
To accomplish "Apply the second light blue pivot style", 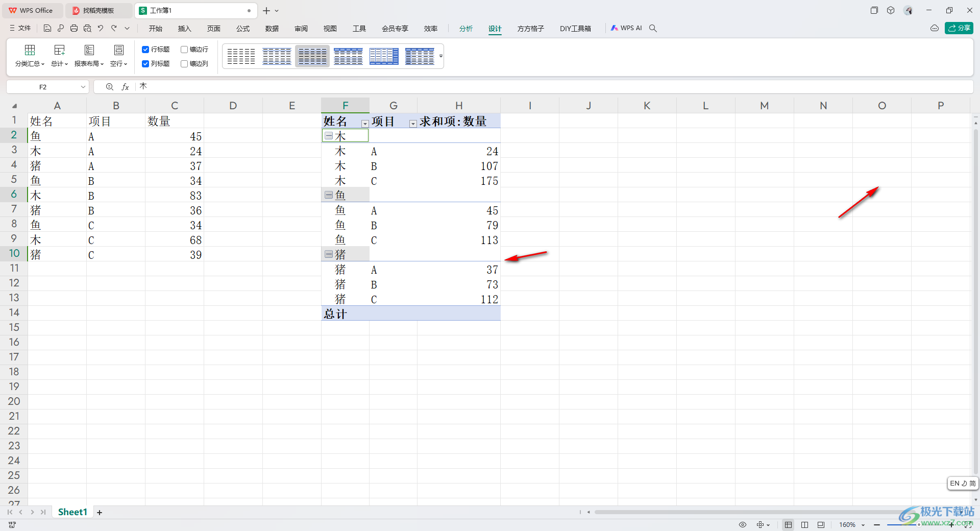I will coord(277,56).
